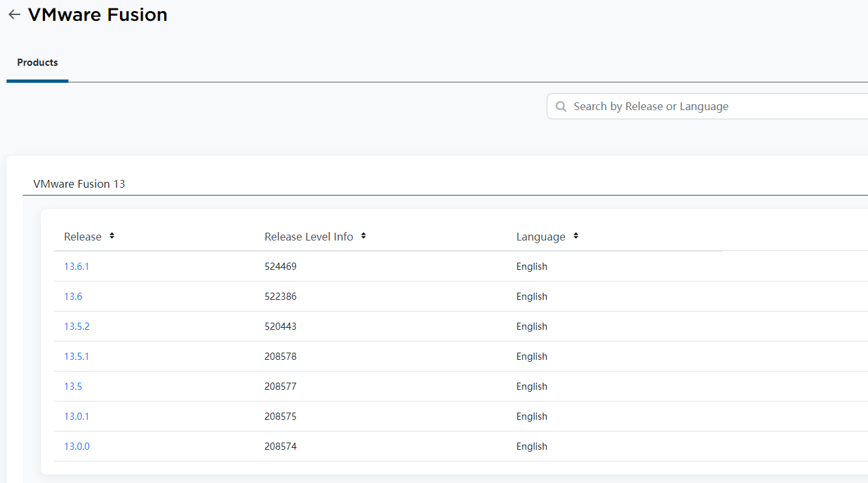Open release 13.0.1
The height and width of the screenshot is (483, 868).
[76, 417]
